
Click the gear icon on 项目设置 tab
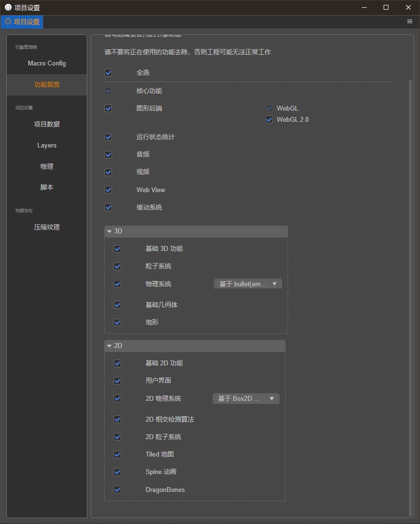[x=8, y=22]
